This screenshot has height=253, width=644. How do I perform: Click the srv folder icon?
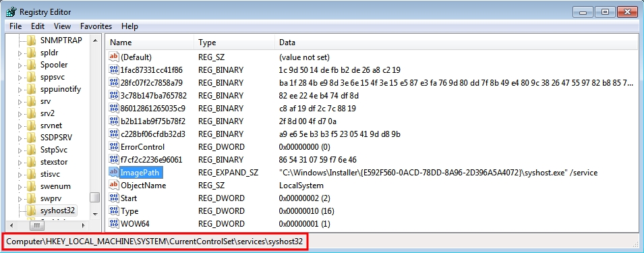[x=32, y=101]
